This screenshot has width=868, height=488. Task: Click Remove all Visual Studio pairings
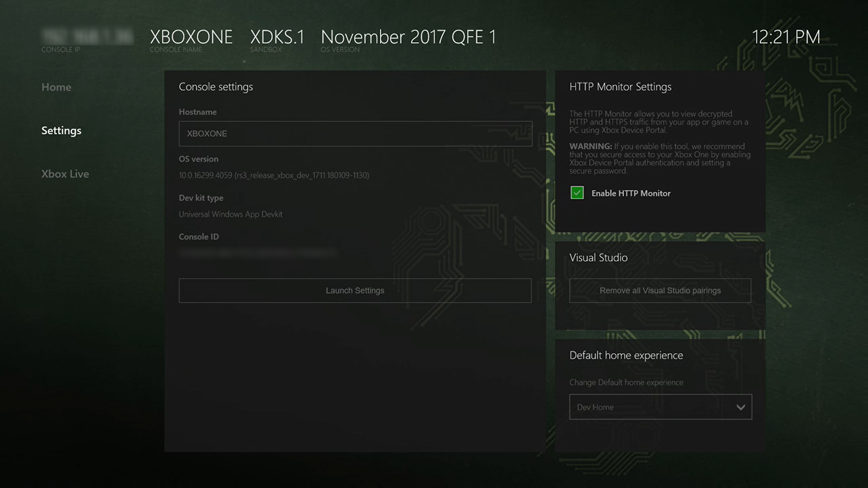pyautogui.click(x=660, y=290)
